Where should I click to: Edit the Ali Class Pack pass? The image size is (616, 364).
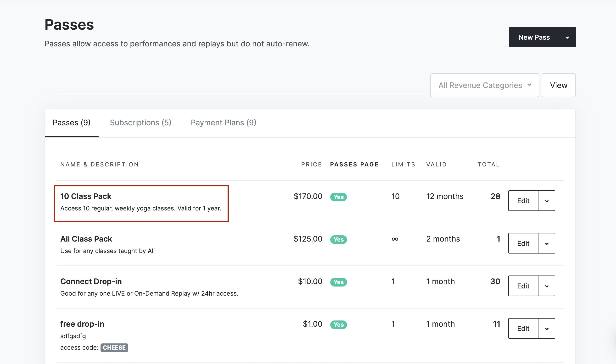pos(523,243)
